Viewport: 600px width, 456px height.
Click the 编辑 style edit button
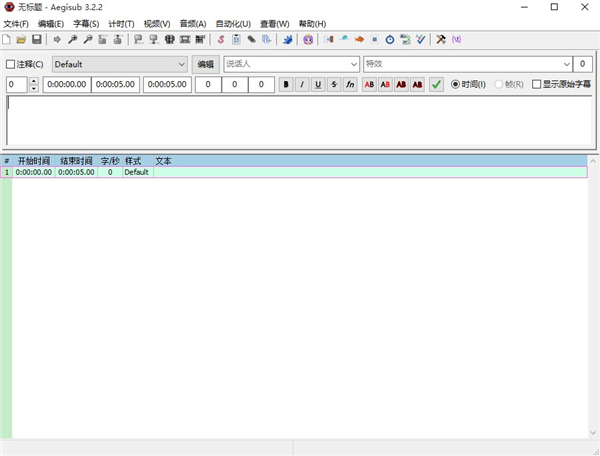pyautogui.click(x=205, y=64)
